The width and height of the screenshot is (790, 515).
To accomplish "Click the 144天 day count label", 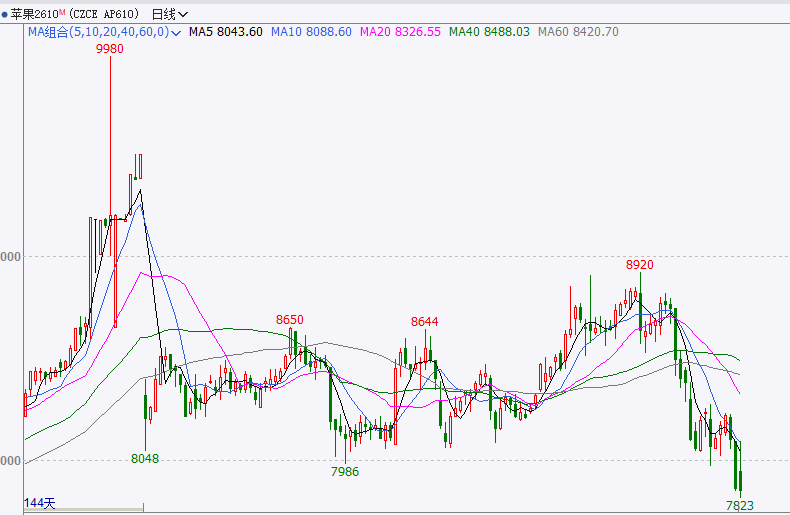I will pos(42,502).
